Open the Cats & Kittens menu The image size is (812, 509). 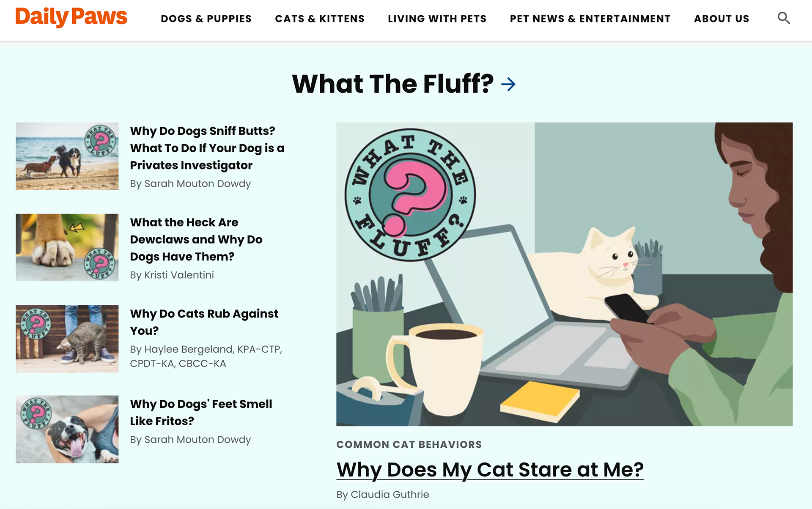tap(320, 19)
